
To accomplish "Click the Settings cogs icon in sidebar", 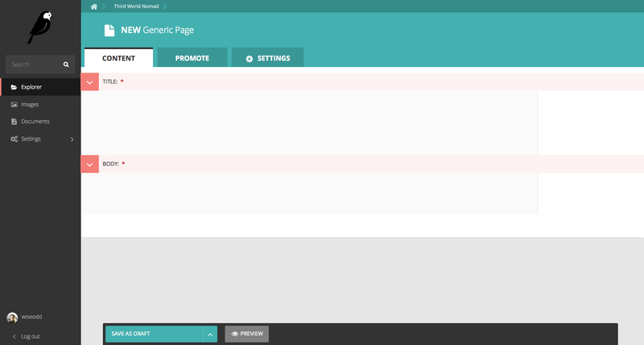I will [14, 139].
